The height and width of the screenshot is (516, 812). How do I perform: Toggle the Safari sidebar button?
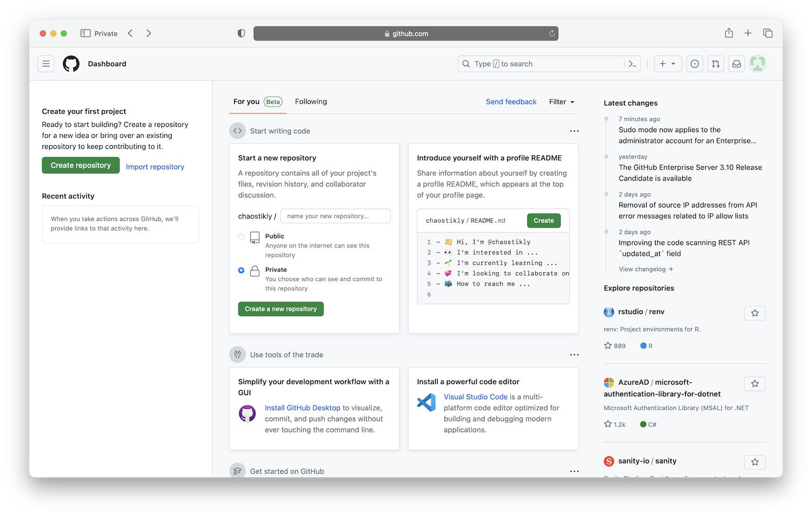[85, 33]
